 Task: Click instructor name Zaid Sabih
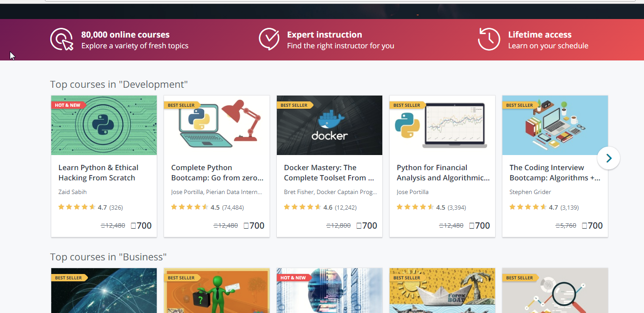73,192
